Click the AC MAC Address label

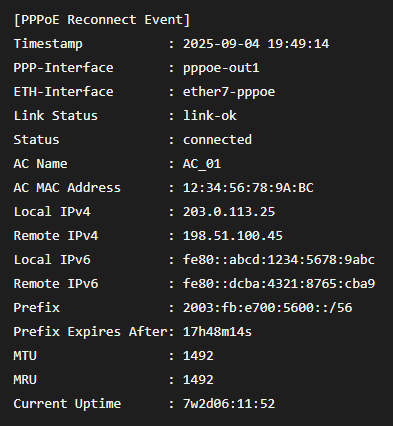67,188
